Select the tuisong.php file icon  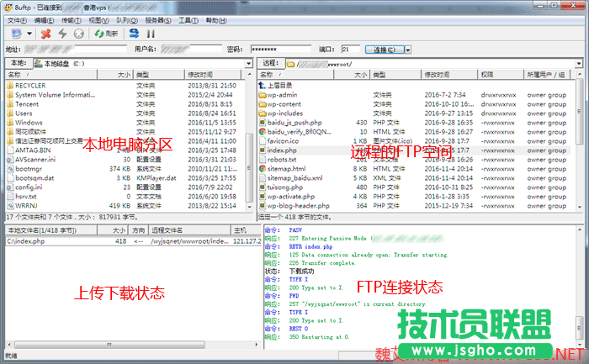tap(263, 187)
